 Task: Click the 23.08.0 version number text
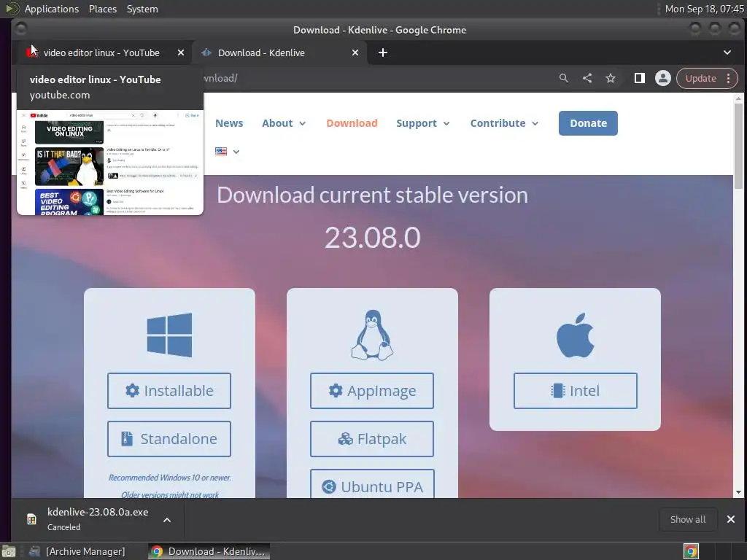tap(373, 237)
